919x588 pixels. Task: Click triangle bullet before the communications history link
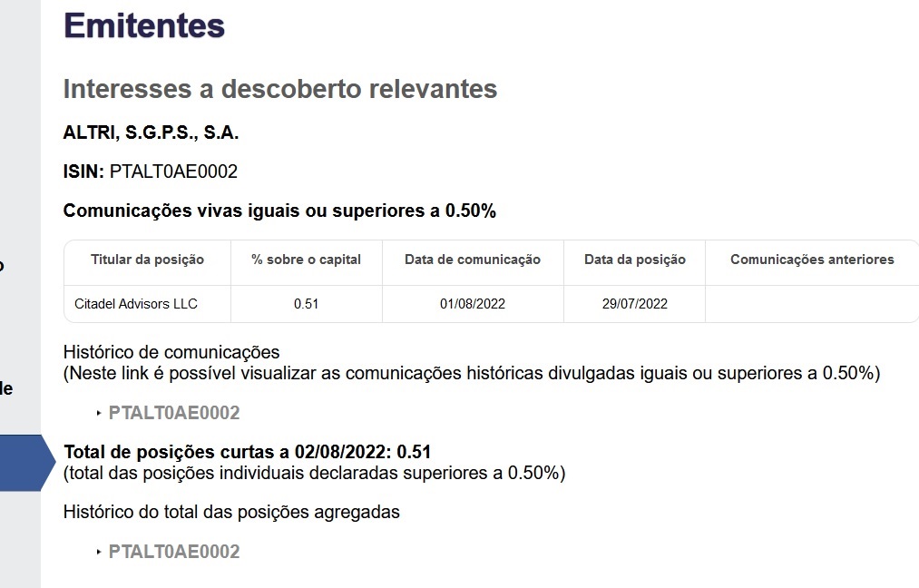(x=99, y=413)
